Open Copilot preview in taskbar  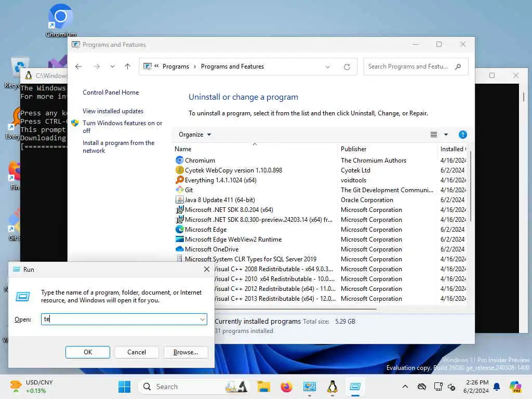515,387
